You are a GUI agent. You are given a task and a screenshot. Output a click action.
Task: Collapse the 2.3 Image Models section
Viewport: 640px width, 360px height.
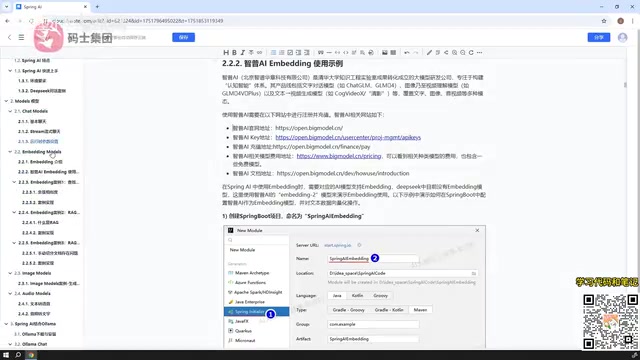click(10, 273)
